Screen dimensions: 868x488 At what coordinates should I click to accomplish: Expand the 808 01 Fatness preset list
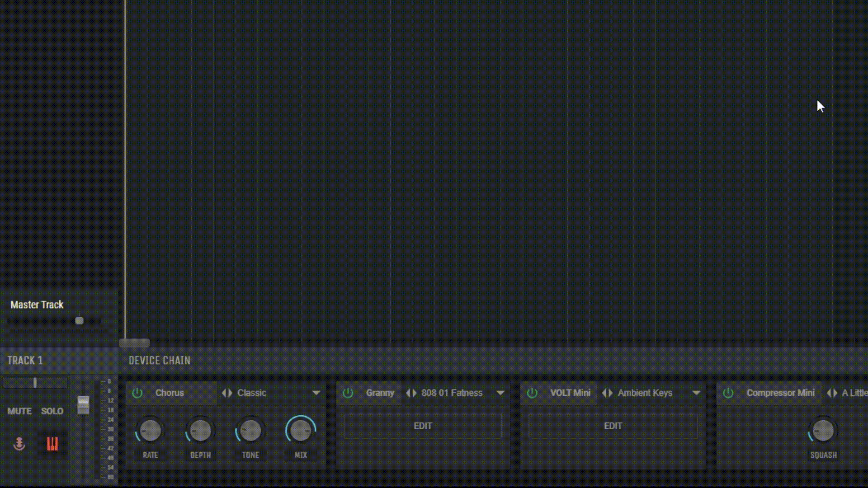500,393
